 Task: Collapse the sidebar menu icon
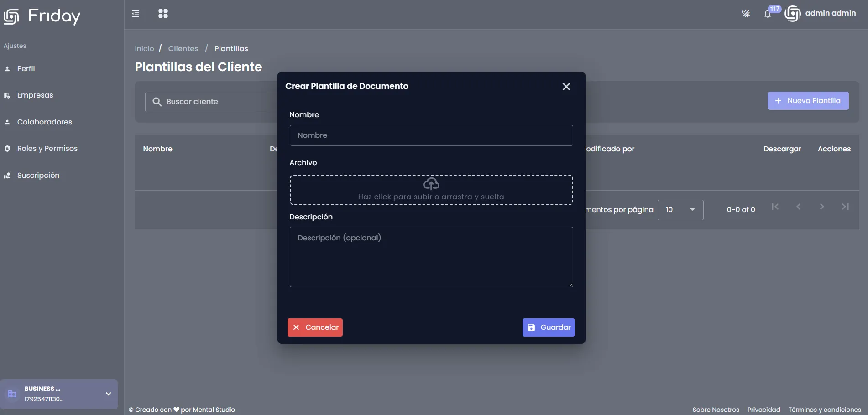click(136, 14)
